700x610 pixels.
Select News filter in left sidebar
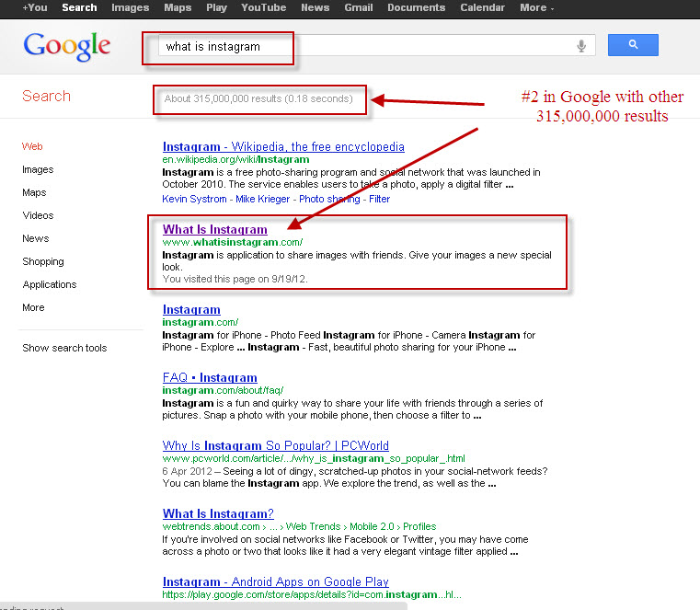click(36, 238)
